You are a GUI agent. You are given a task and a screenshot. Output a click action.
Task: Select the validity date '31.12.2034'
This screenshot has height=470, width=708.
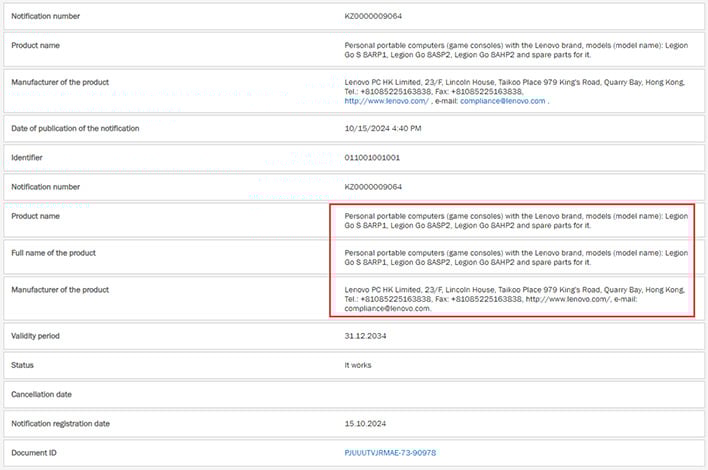tap(365, 336)
